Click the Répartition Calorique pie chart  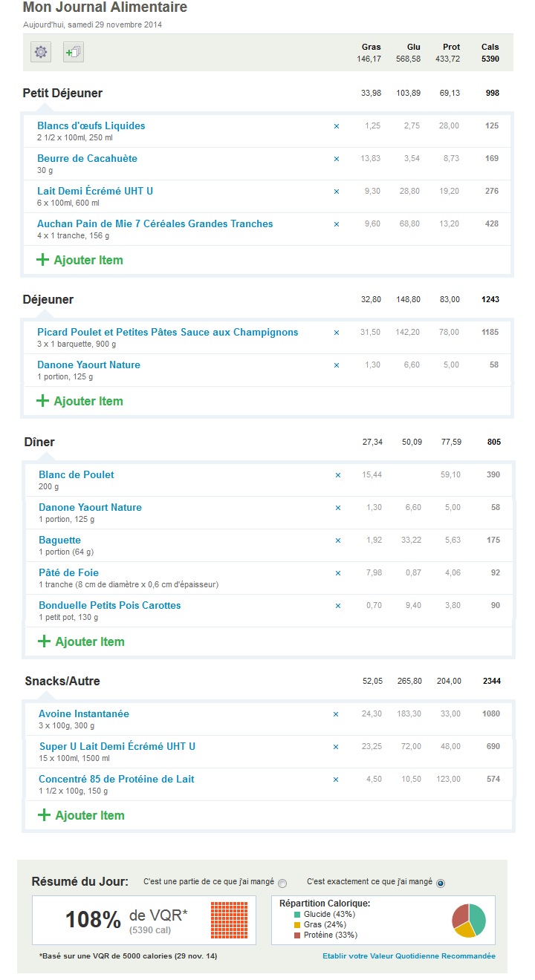tap(469, 921)
